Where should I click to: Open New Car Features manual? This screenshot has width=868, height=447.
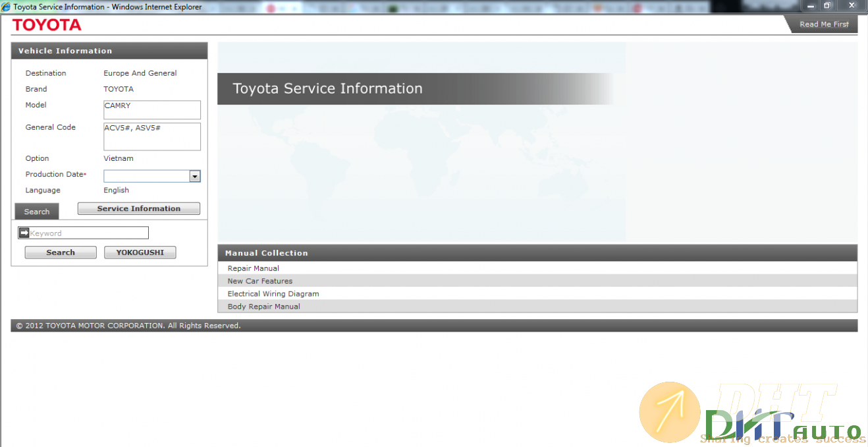pos(260,281)
